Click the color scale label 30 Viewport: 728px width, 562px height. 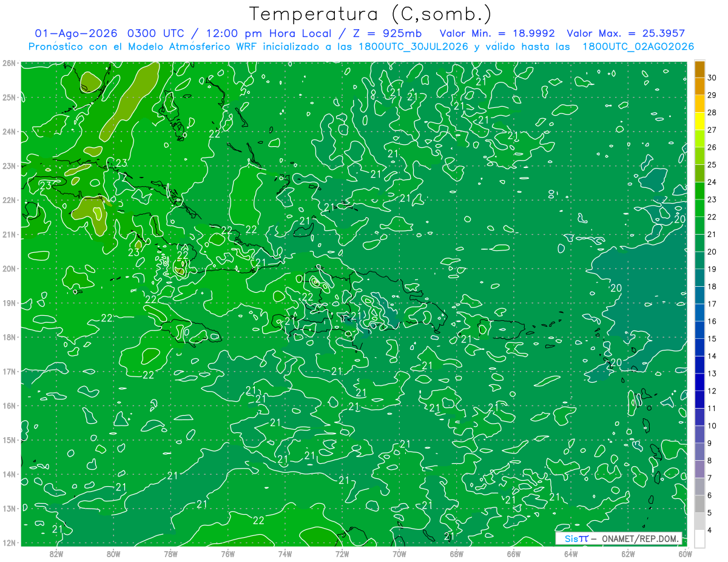click(712, 78)
